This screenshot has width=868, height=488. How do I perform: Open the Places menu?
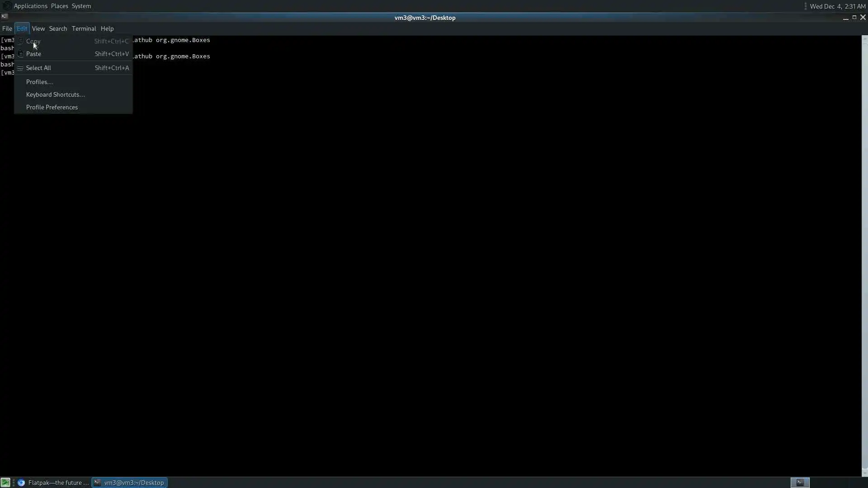(x=59, y=6)
